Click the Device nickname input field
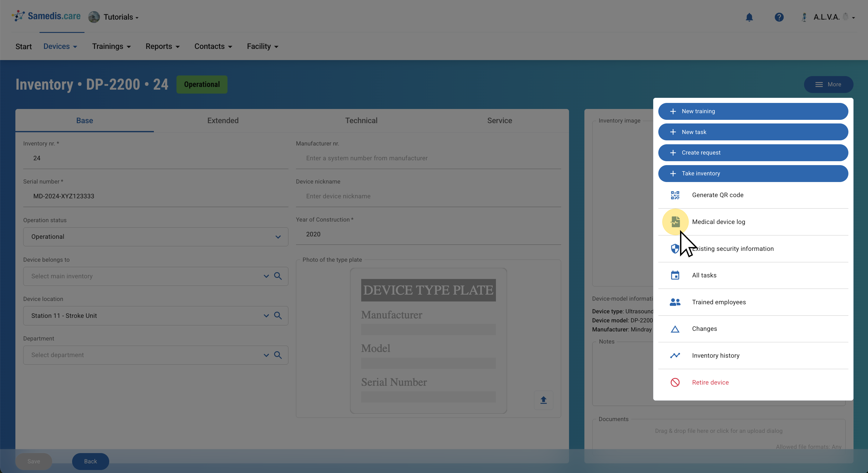The width and height of the screenshot is (868, 473). 428,196
